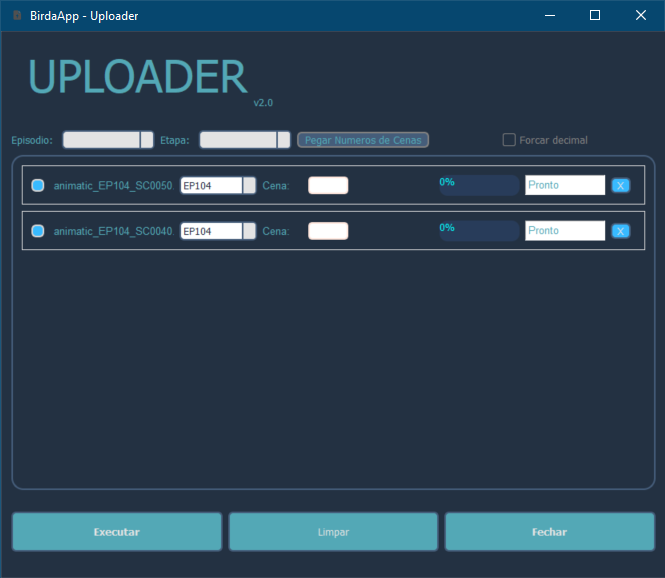Click the 0% progress bar for SC0050

tap(479, 185)
